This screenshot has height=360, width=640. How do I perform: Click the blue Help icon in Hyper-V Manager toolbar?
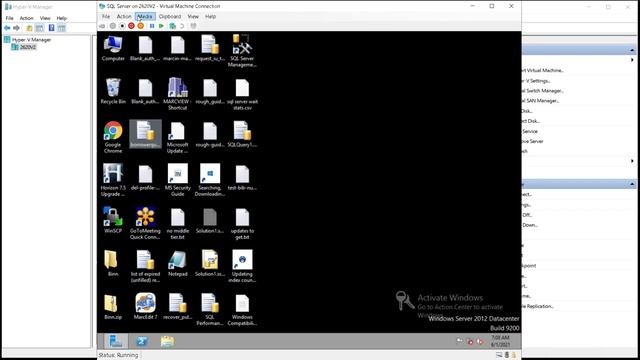pyautogui.click(x=51, y=28)
